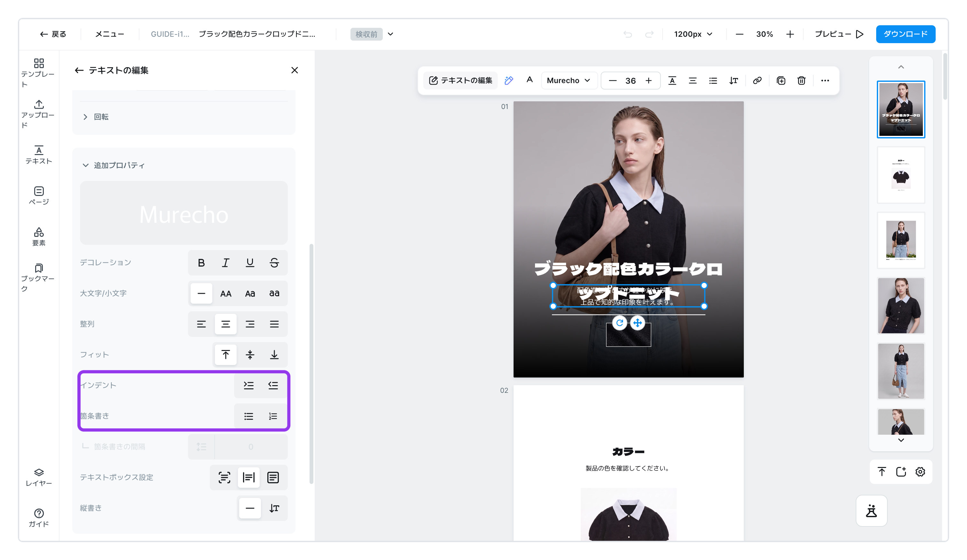Click the add page icon at bottom right

[x=901, y=472]
